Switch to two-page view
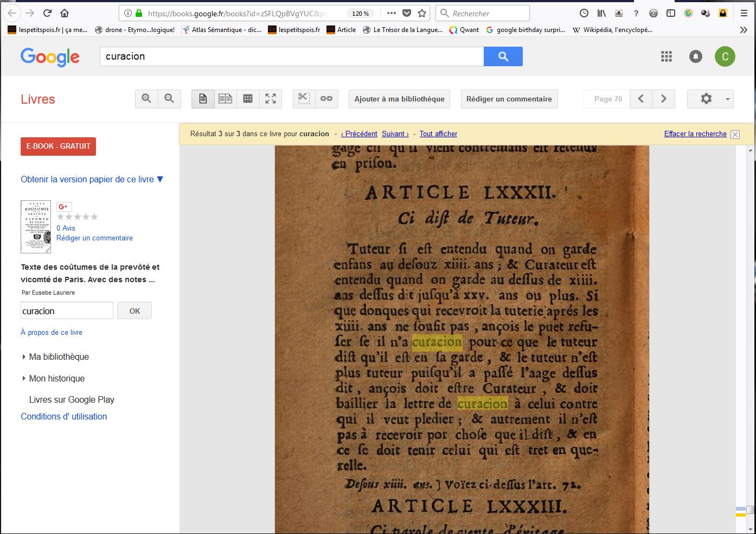Image resolution: width=756 pixels, height=534 pixels. (225, 99)
